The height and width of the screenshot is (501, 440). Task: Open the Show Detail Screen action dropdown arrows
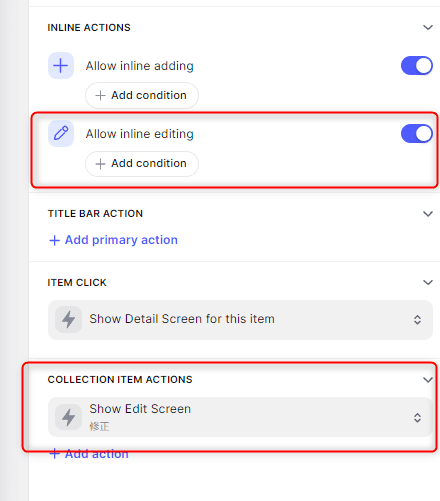[x=417, y=320]
